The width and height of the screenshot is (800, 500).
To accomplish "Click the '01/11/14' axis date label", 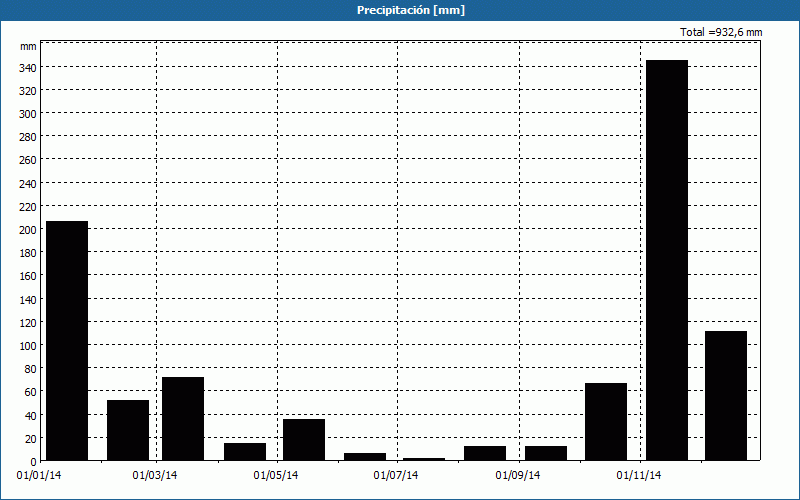I will [x=639, y=476].
